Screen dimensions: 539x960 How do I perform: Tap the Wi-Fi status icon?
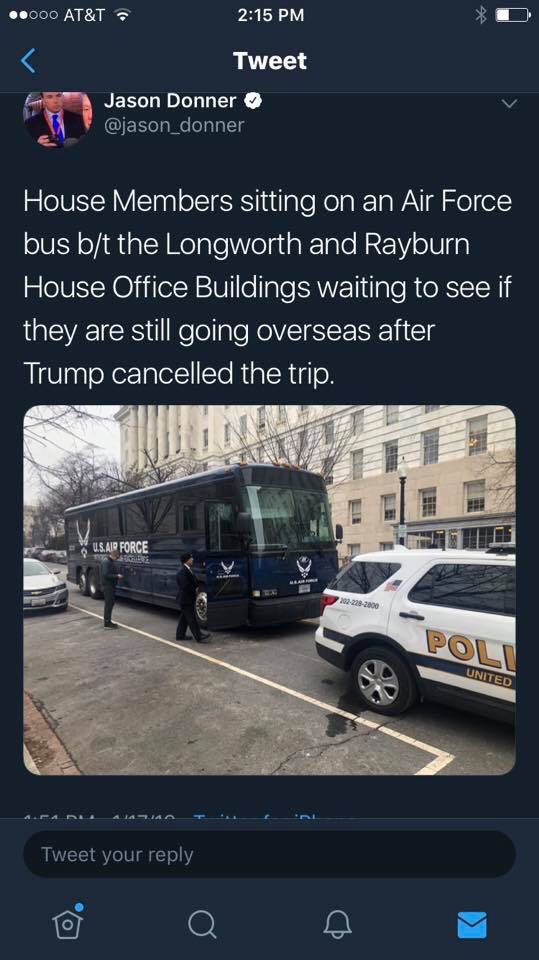tap(125, 15)
